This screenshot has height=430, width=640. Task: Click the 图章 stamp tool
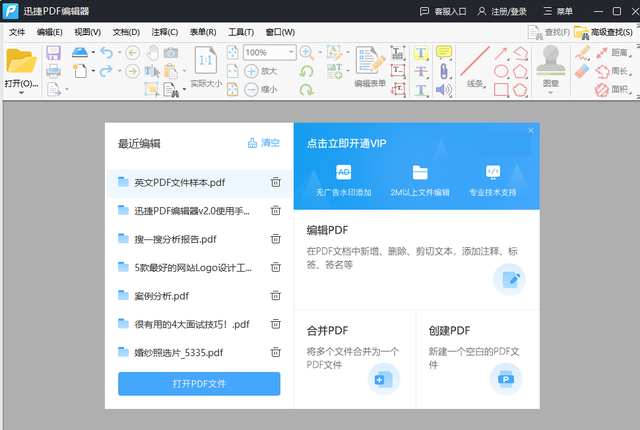(x=551, y=66)
